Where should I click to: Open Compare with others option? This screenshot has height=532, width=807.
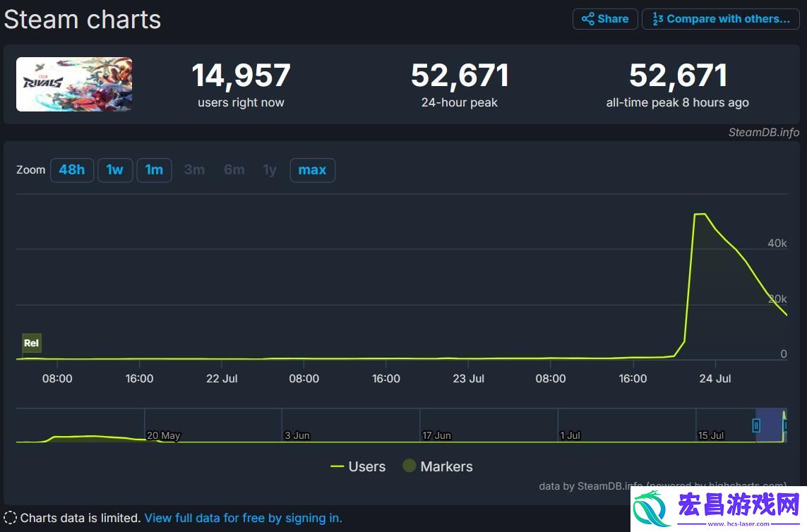(721, 19)
